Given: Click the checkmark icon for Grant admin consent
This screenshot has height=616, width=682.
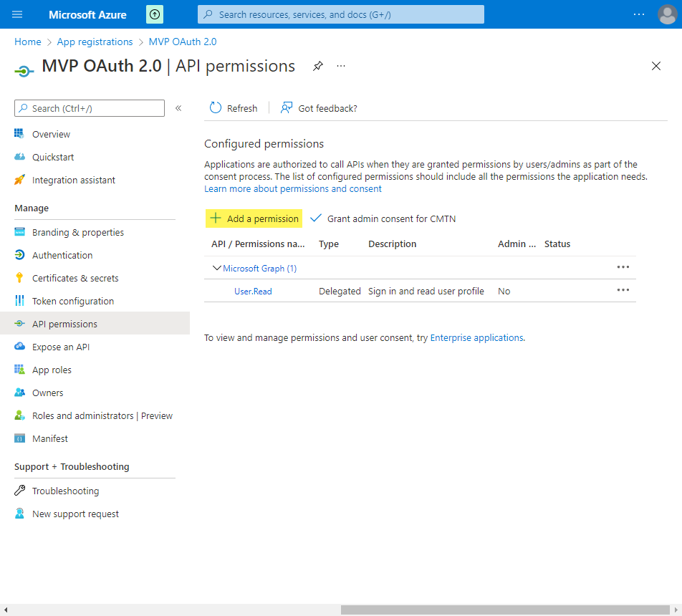Looking at the screenshot, I should point(316,218).
